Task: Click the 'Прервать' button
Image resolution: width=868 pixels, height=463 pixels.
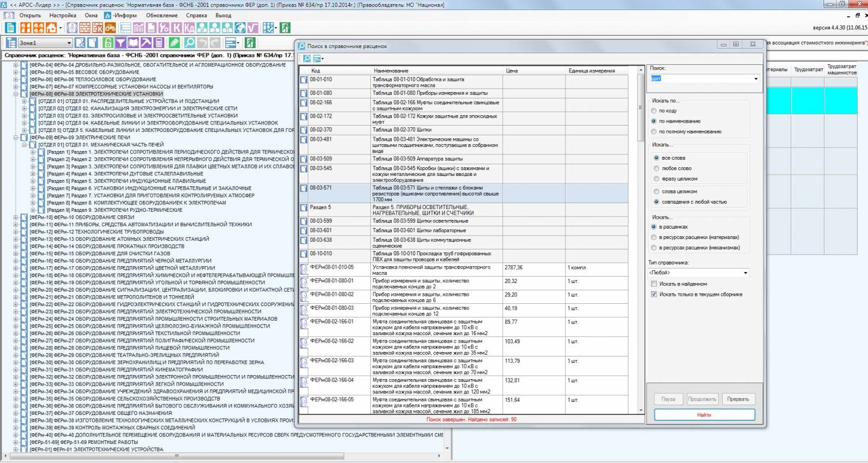Action: (x=738, y=399)
